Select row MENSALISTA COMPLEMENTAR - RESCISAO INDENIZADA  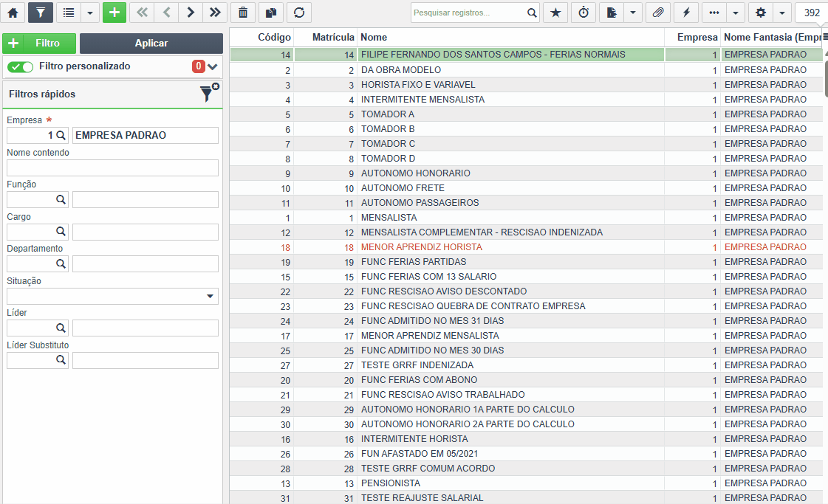(526, 232)
